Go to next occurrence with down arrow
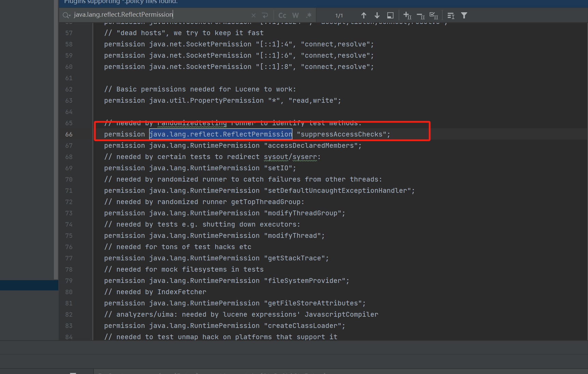The height and width of the screenshot is (374, 588). (x=377, y=15)
